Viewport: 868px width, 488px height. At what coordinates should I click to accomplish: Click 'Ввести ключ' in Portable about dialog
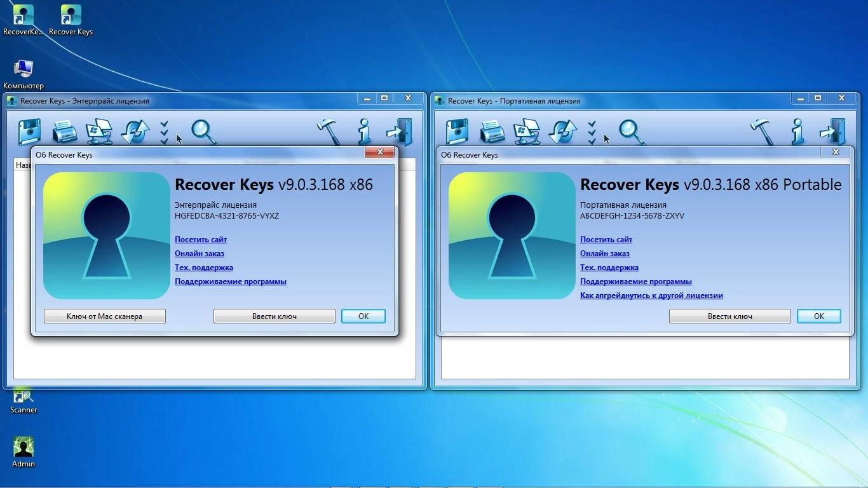[730, 316]
